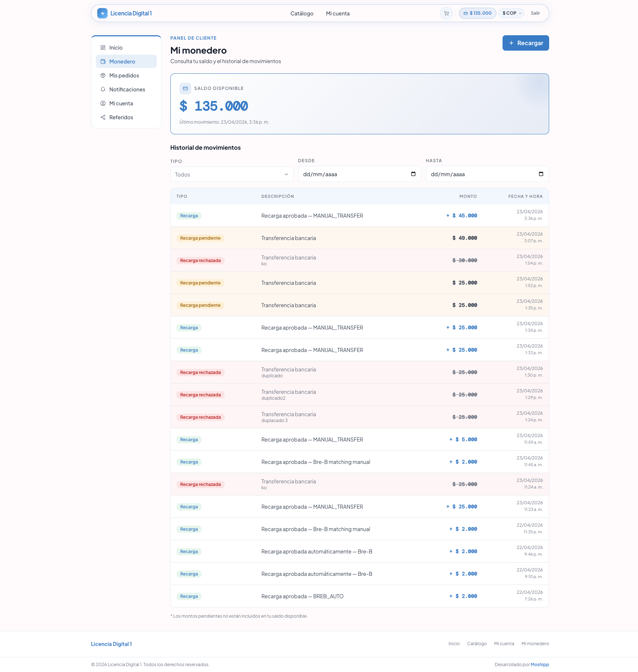Click the Notificaciones bell icon

coord(103,90)
